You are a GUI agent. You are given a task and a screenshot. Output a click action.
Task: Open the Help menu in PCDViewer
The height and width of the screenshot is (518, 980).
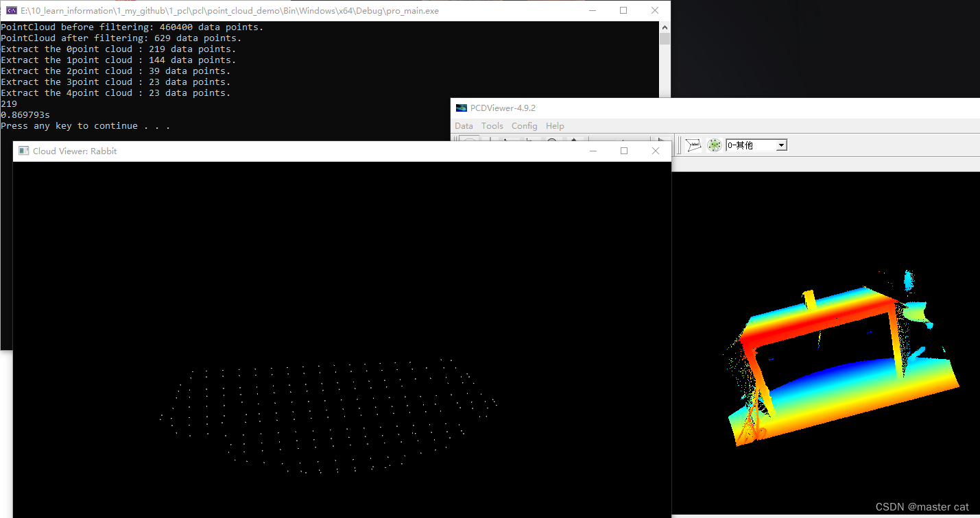[x=555, y=125]
